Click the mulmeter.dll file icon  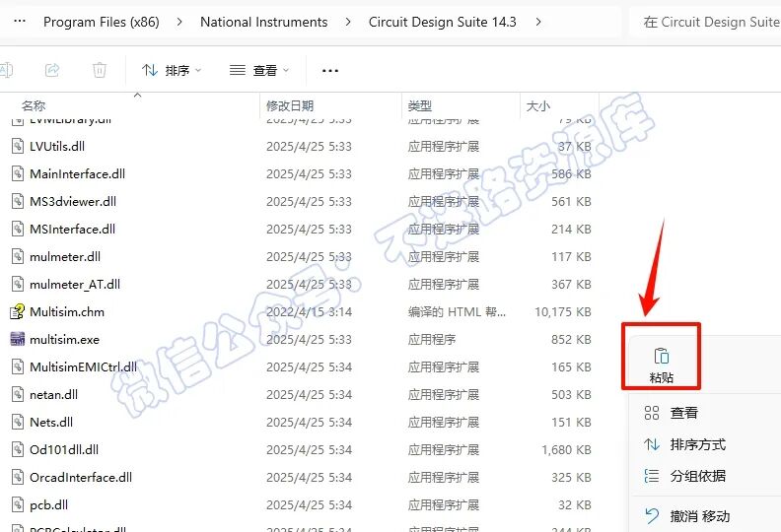pyautogui.click(x=18, y=257)
